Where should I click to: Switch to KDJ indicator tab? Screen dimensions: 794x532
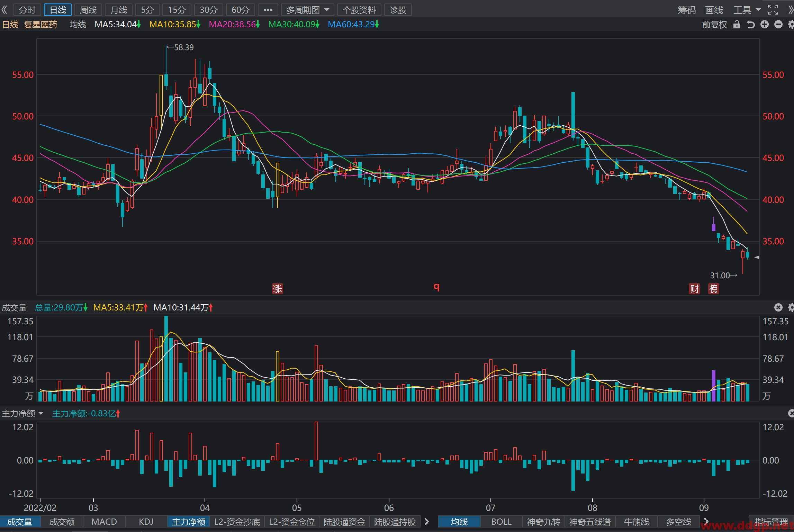[146, 522]
